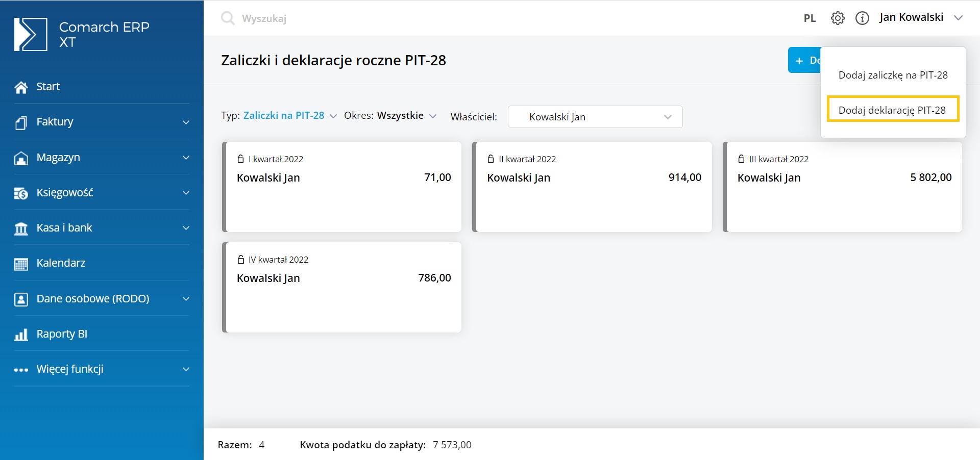Open the Jan Kowalski user menu
This screenshot has height=460, width=980.
coord(920,17)
